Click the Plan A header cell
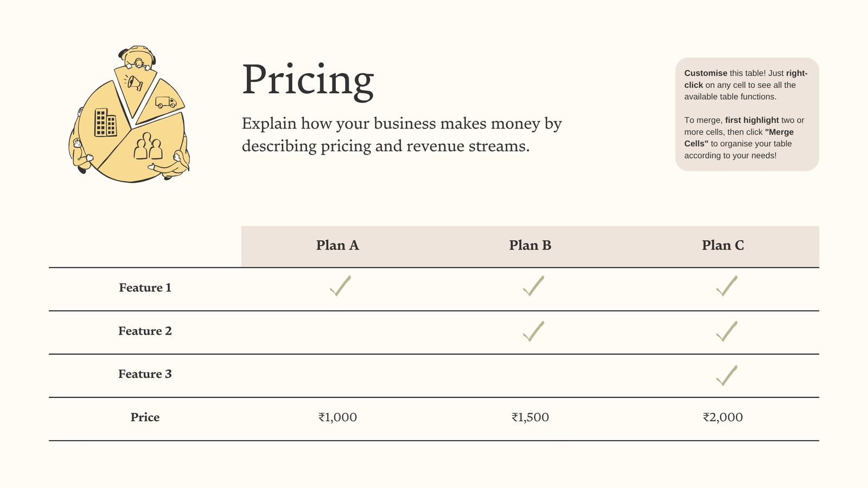 pos(337,246)
